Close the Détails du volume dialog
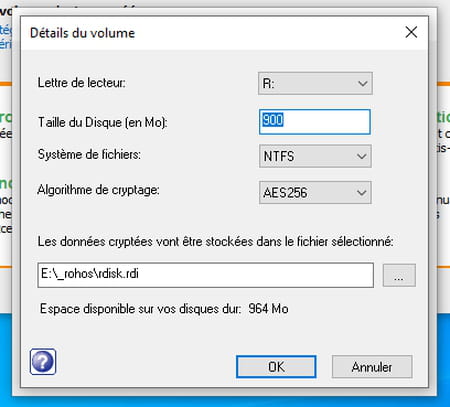Viewport: 450px width, 407px height. [411, 32]
